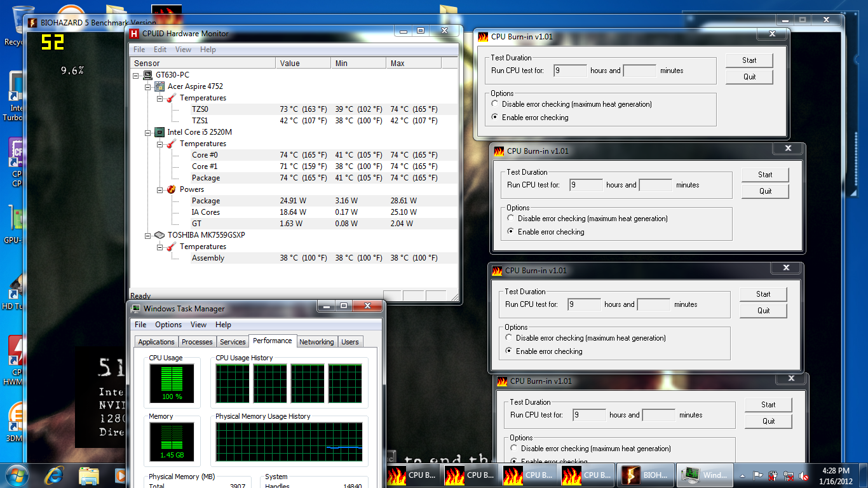Collapse Temperatures under Acer Aspire 4752
This screenshot has height=488, width=868.
pos(159,98)
